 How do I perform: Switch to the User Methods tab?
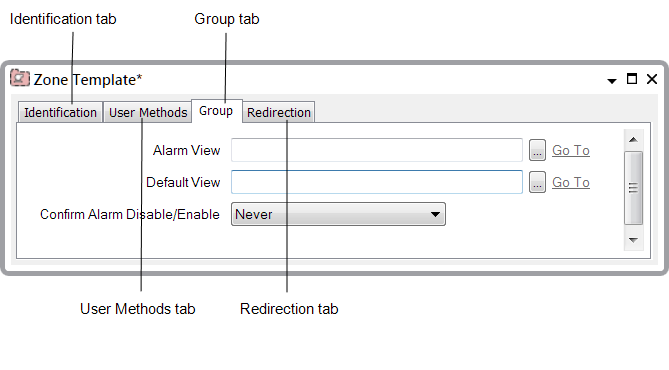(x=148, y=112)
